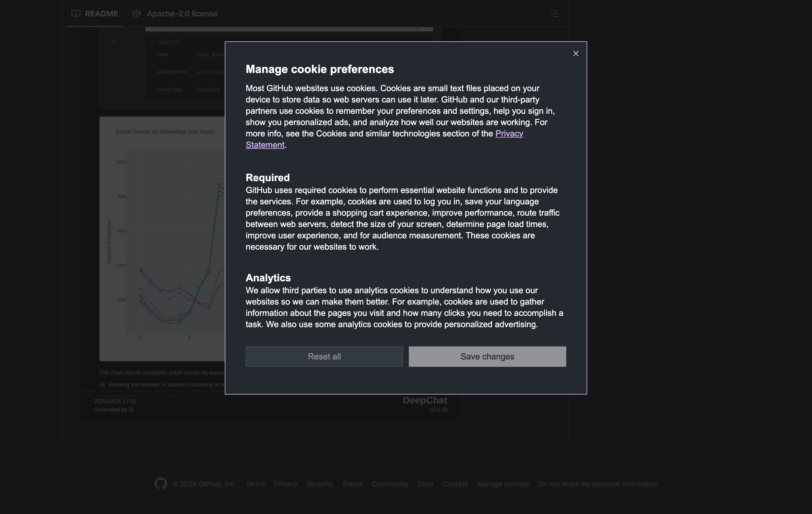Open the Status footer link
This screenshot has height=514, width=812.
[352, 484]
